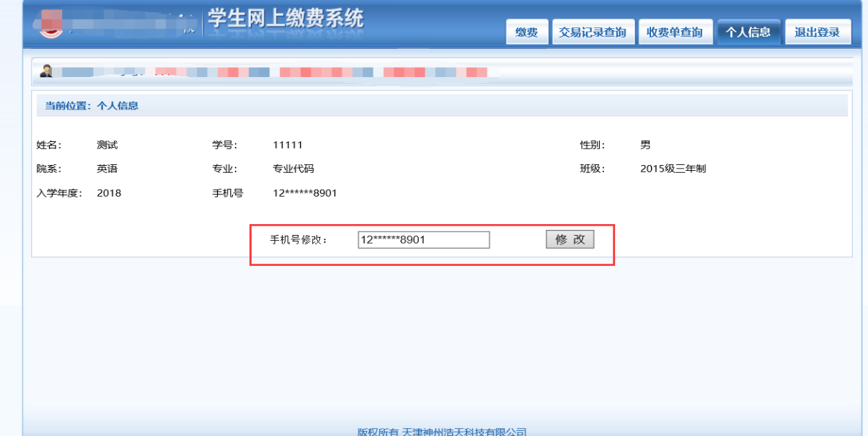Viewport: 868px width, 436px height.
Task: Switch to 交易记录查询 tab
Action: [593, 32]
